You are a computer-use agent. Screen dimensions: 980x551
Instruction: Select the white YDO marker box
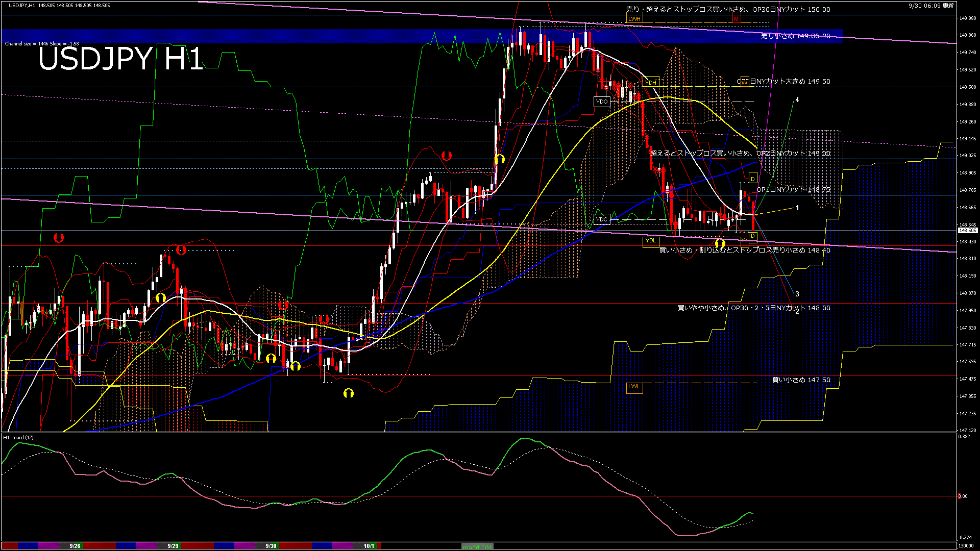602,102
